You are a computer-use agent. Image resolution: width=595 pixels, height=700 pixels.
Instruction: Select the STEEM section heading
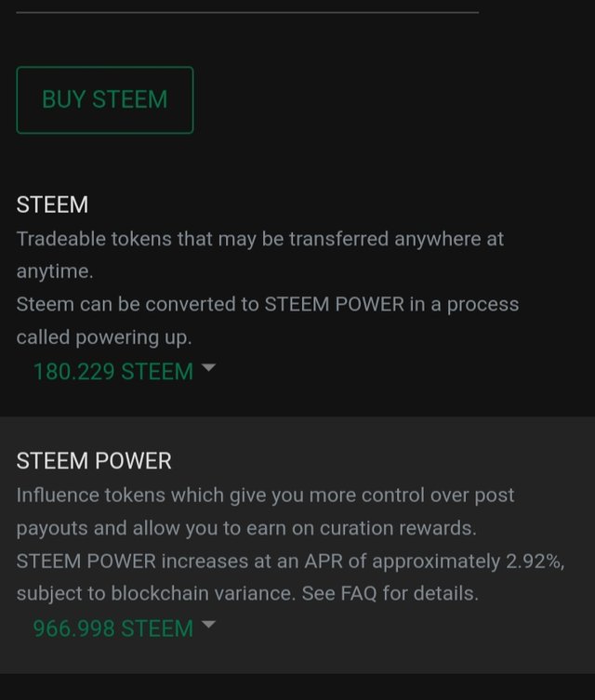pyautogui.click(x=52, y=205)
